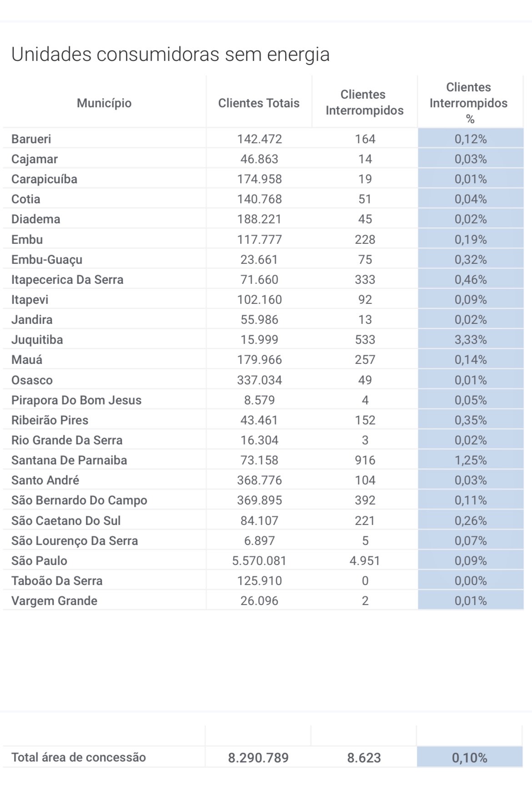Select the Barueri municipality row
532x808 pixels.
click(31, 139)
